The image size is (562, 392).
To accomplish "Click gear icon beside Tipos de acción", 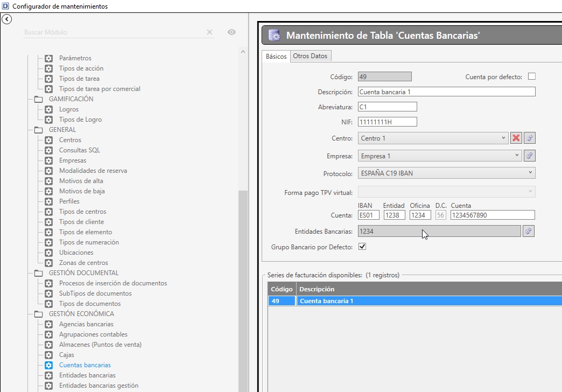I will click(49, 68).
